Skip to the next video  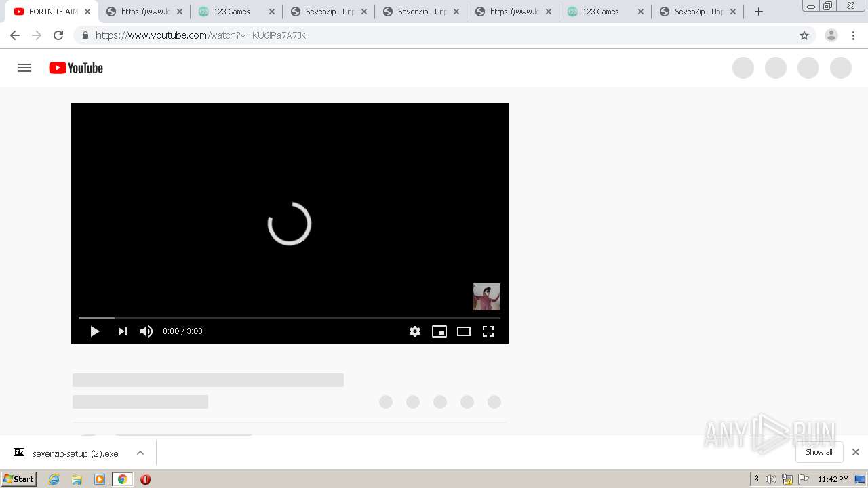[122, 331]
